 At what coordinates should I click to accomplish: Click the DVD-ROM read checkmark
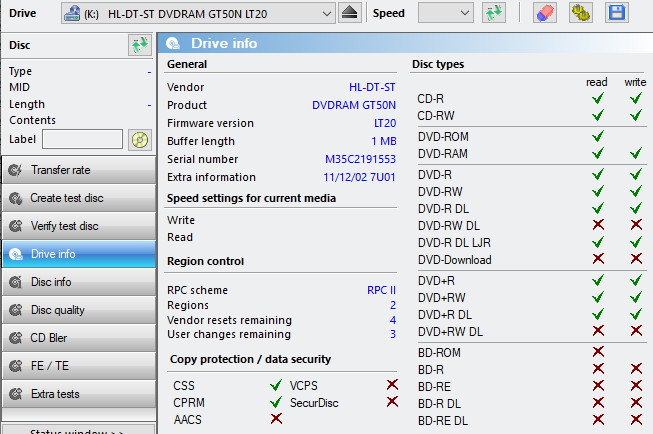pos(598,136)
